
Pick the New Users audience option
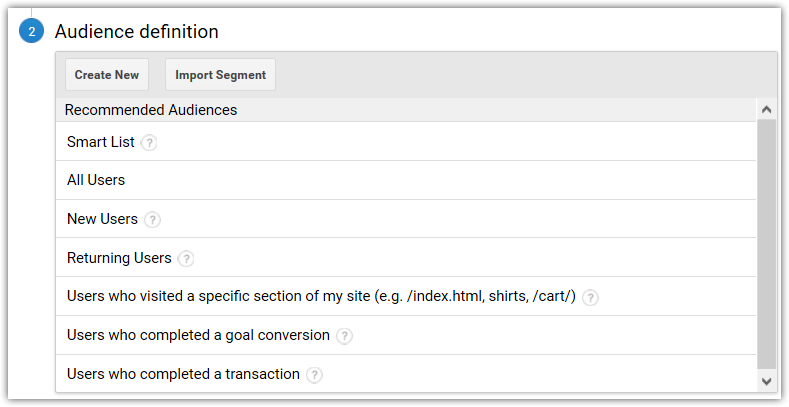point(406,219)
